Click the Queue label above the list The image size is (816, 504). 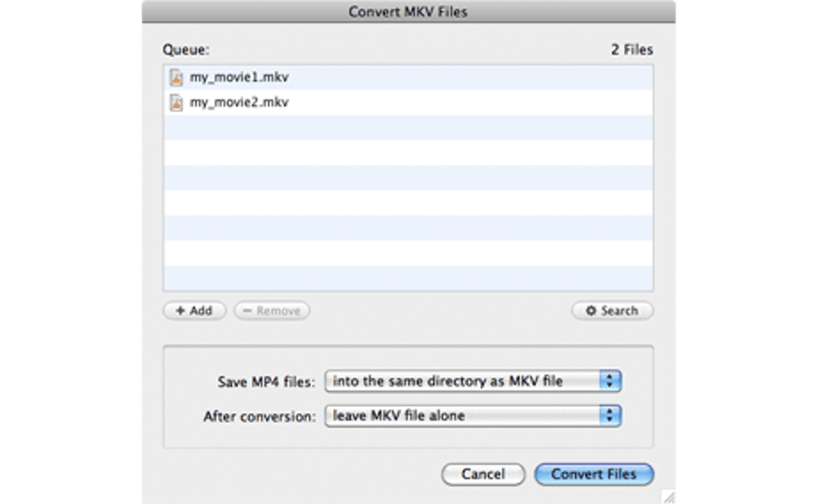186,50
